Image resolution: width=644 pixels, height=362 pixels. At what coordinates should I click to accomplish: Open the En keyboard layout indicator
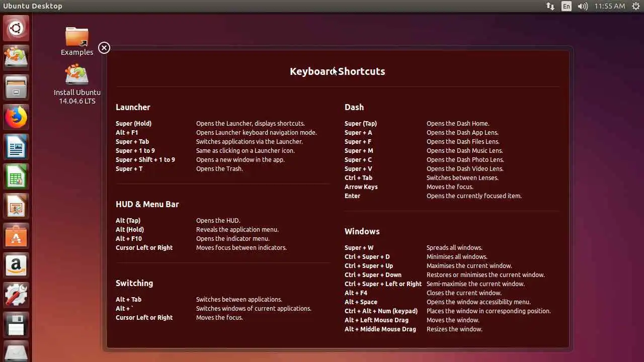[x=567, y=6]
